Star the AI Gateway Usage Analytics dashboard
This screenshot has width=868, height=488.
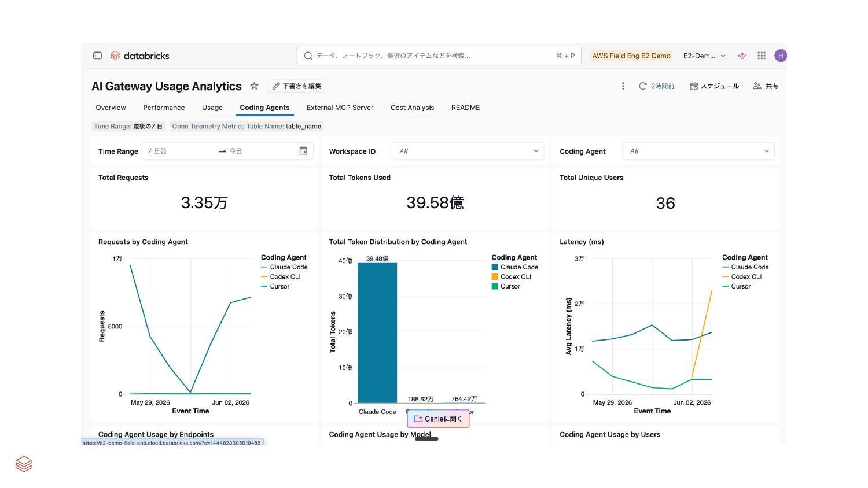[254, 86]
